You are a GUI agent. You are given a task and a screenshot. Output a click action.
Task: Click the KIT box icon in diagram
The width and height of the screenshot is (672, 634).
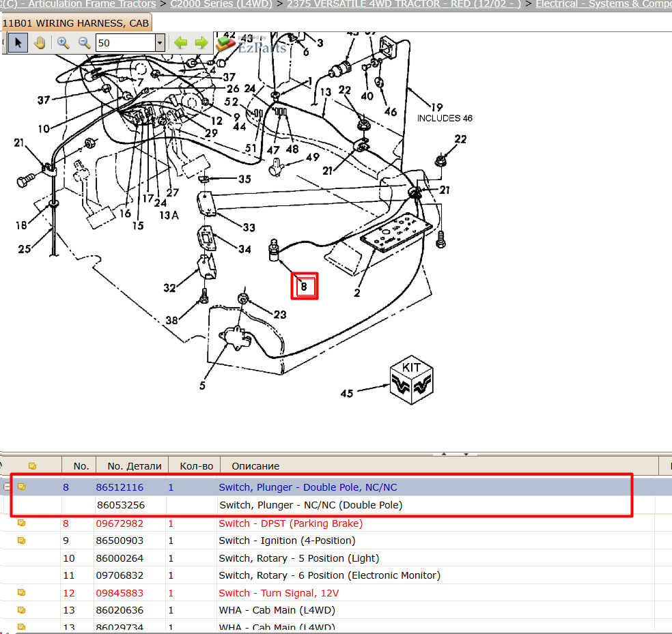pos(411,380)
